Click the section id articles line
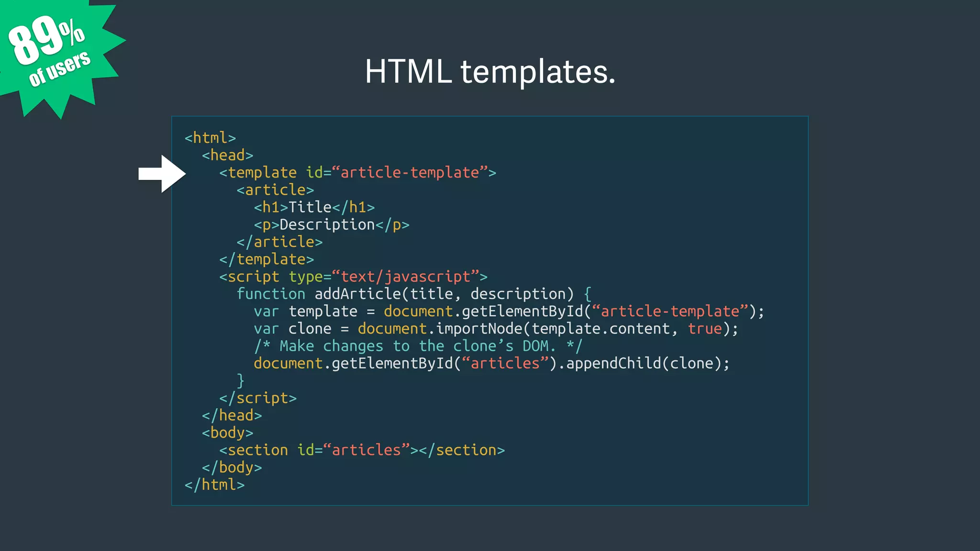The height and width of the screenshot is (551, 980). [x=362, y=450]
